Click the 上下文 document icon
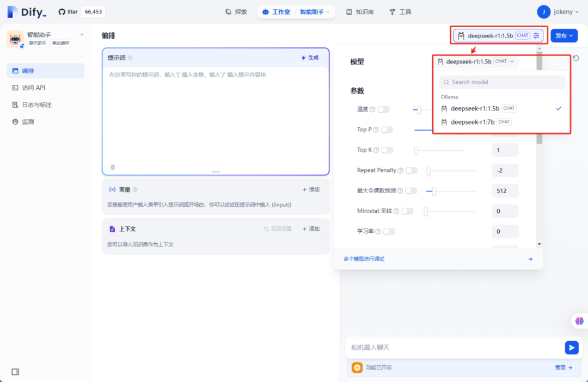The height and width of the screenshot is (382, 588). (112, 229)
